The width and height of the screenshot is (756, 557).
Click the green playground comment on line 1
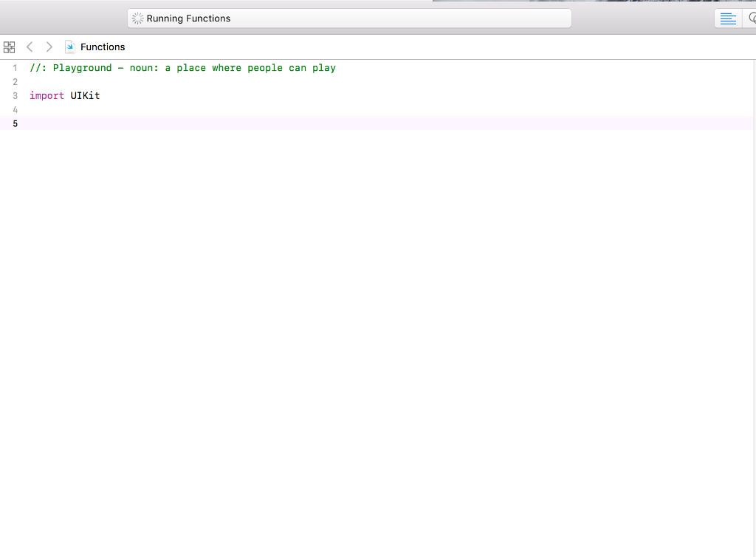181,67
